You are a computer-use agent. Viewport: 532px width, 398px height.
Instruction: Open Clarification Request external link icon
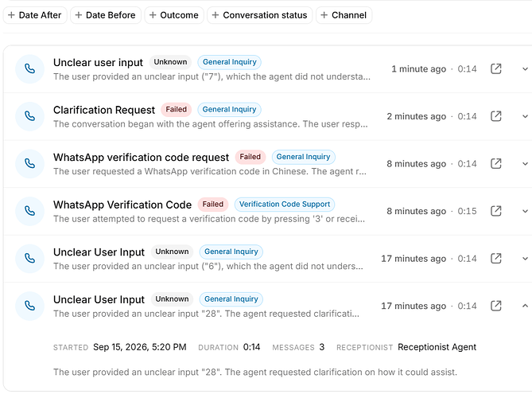tap(495, 116)
